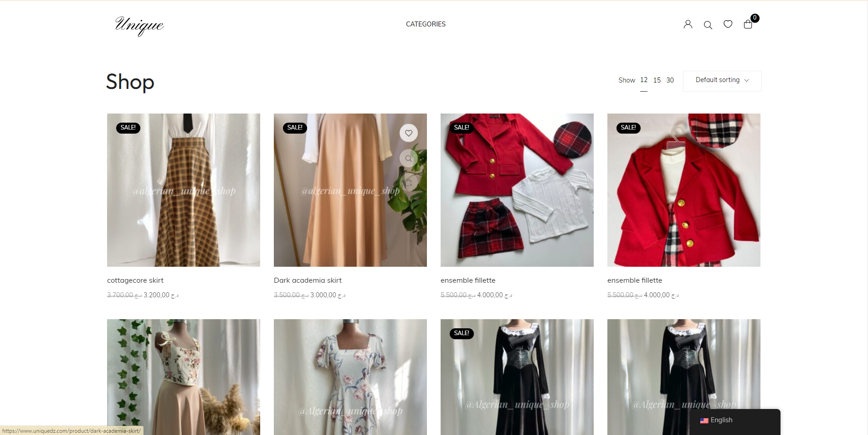Click the Unique logo
The height and width of the screenshot is (435, 868).
point(139,25)
